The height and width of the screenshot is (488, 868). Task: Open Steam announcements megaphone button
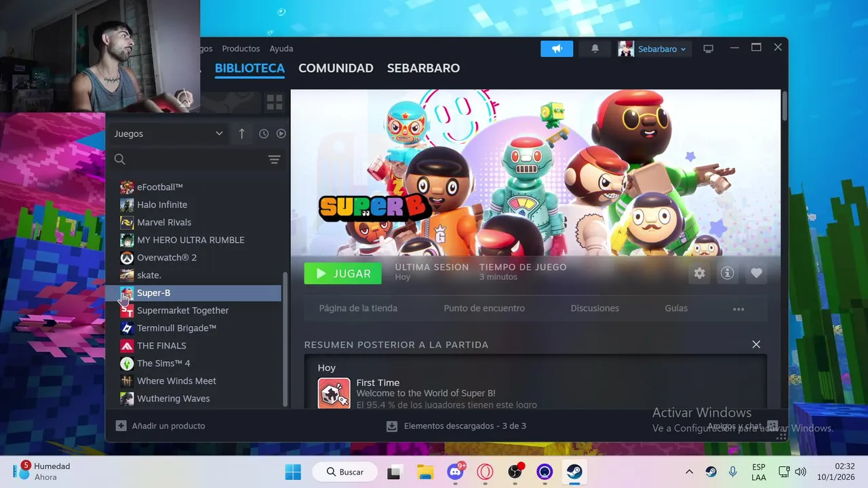click(557, 49)
